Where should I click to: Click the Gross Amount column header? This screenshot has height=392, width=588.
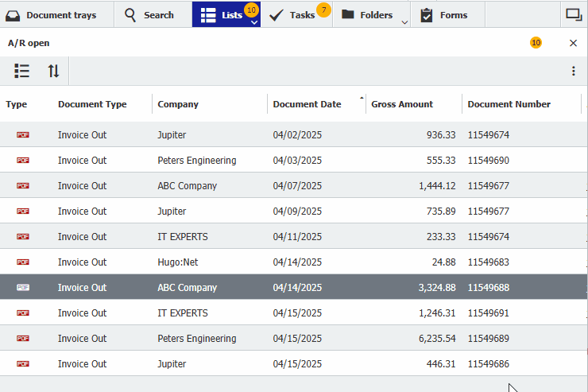click(x=402, y=104)
